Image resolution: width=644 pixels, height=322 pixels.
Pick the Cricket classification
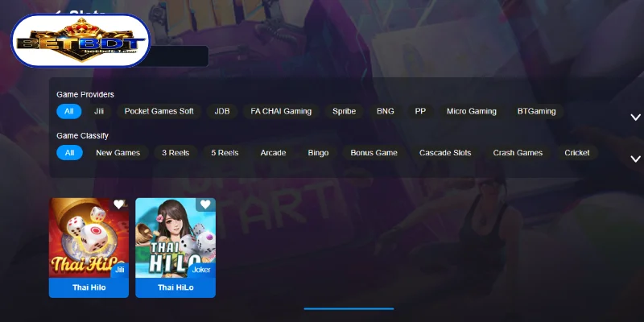[577, 153]
